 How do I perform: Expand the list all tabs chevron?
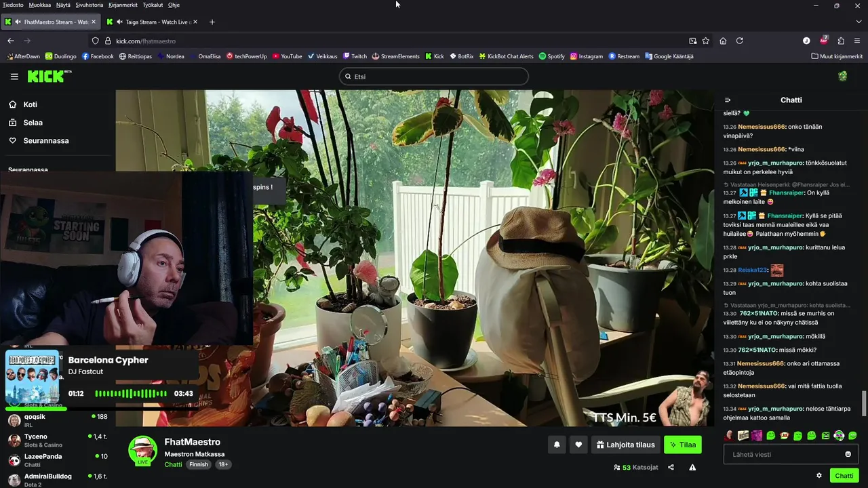pyautogui.click(x=857, y=22)
